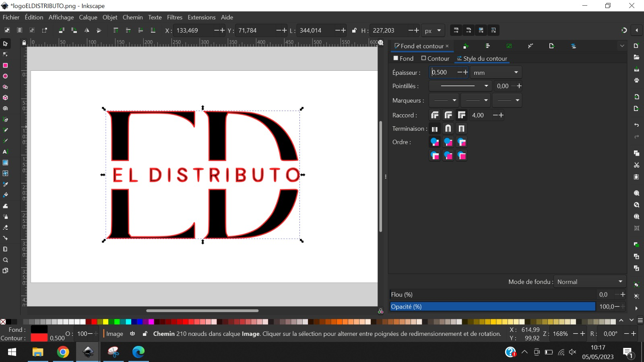644x362 pixels.
Task: Select the Bezier pen tool
Action: point(5,119)
